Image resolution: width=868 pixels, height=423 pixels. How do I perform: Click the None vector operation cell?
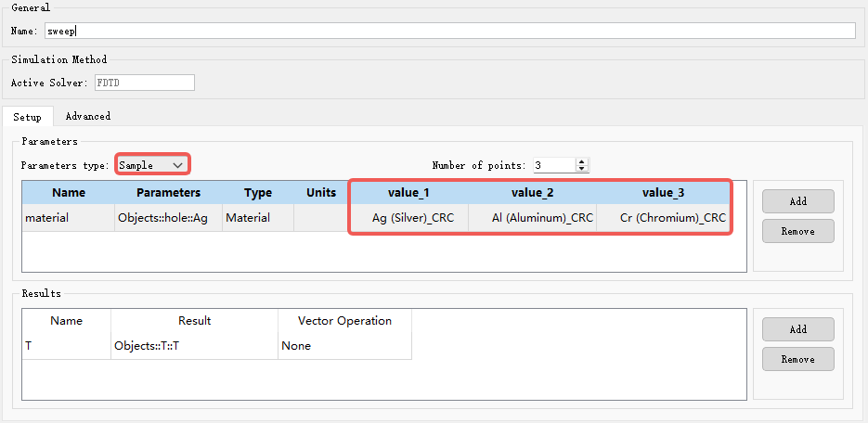pos(344,346)
